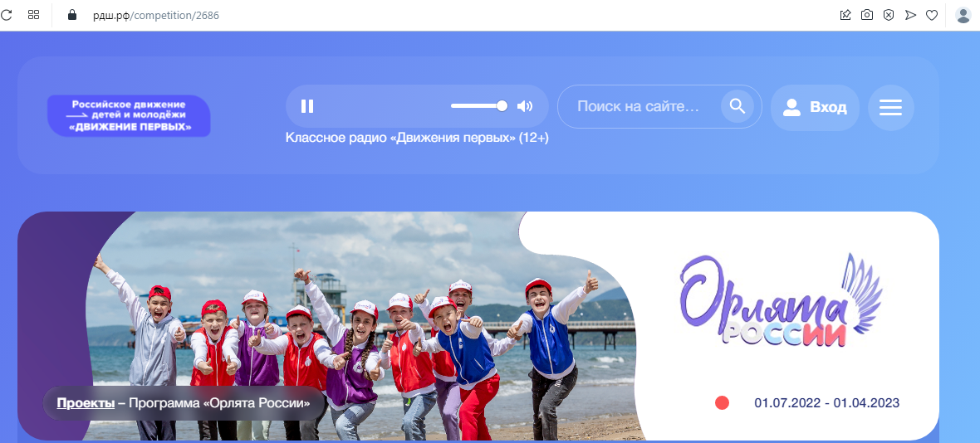Click the date range 01.07.2022 - 01.04.2023
The height and width of the screenshot is (443, 980).
pos(827,402)
